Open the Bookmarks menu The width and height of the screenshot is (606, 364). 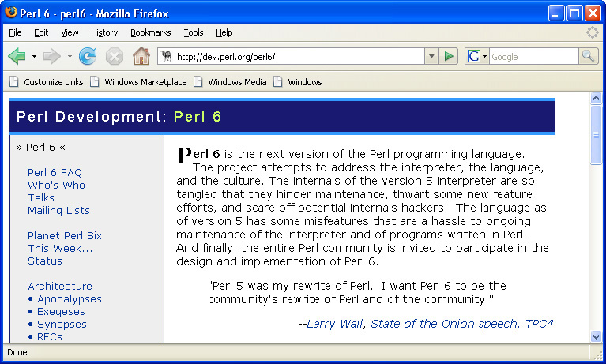click(151, 32)
